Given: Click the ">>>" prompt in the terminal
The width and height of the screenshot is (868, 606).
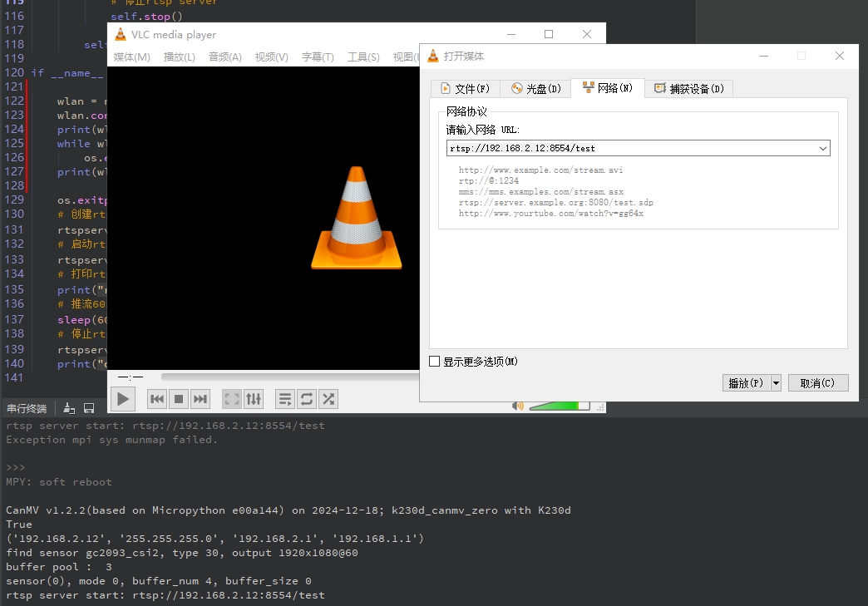Looking at the screenshot, I should pyautogui.click(x=16, y=468).
